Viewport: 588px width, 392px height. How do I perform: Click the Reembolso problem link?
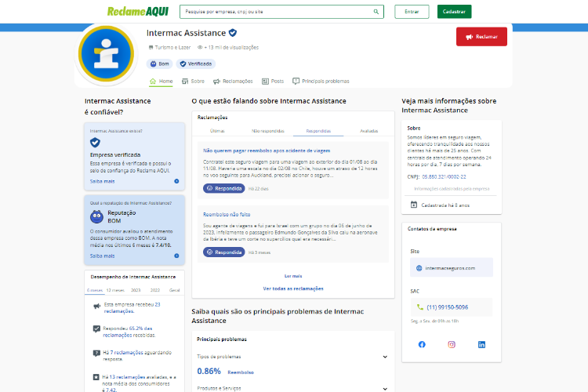(x=241, y=372)
